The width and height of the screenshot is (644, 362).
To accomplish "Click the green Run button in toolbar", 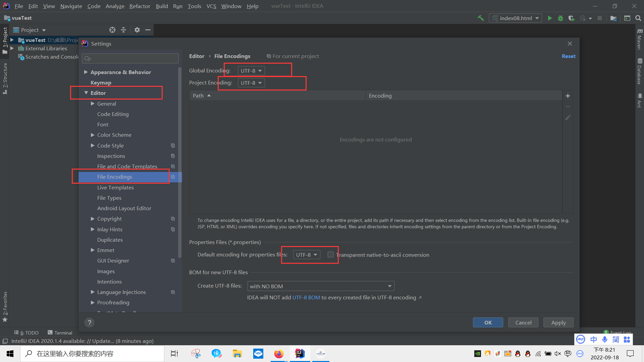I will pos(550,18).
